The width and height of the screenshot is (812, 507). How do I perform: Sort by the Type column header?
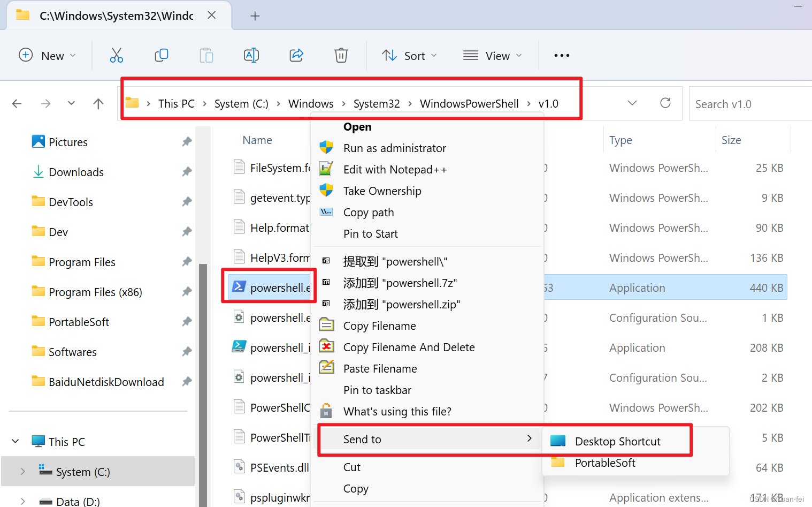[621, 140]
